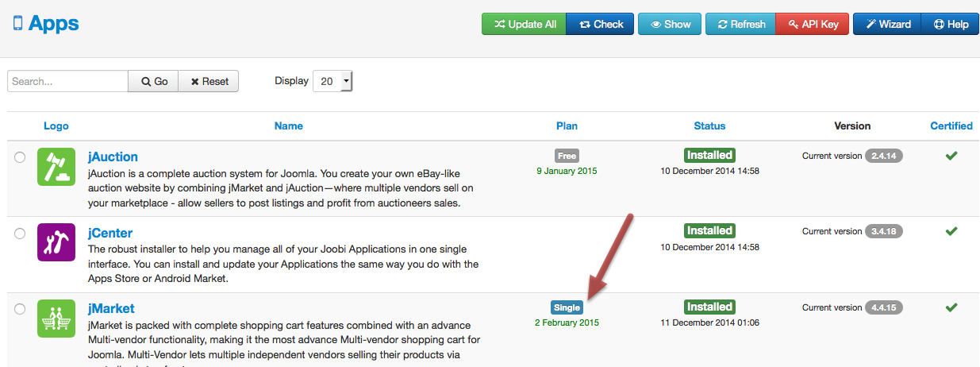Click the Version column header

852,126
